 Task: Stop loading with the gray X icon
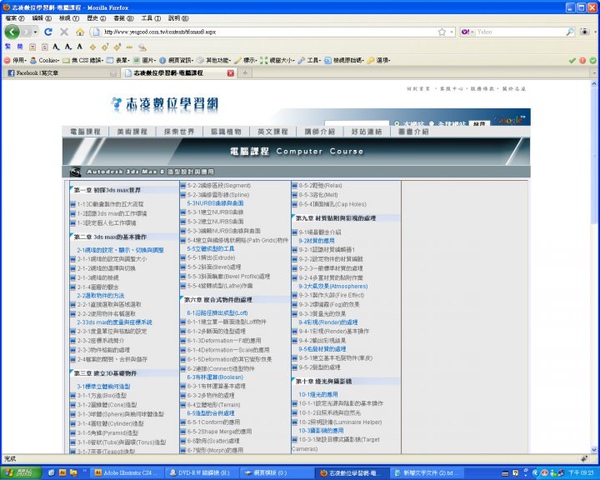coord(64,32)
